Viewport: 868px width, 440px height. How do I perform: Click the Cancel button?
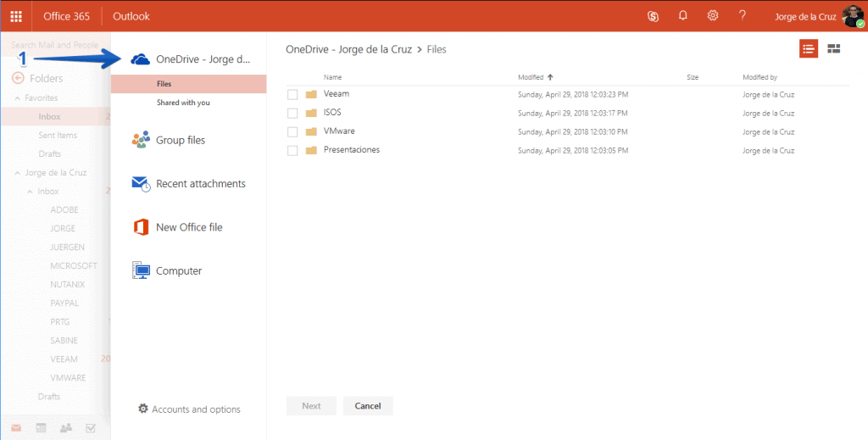coord(368,406)
